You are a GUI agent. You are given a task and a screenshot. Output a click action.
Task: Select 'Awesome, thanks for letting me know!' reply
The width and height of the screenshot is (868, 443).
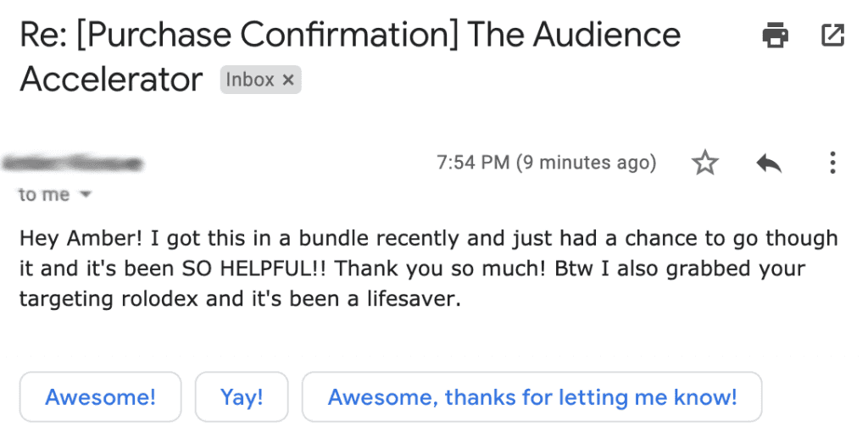point(532,397)
